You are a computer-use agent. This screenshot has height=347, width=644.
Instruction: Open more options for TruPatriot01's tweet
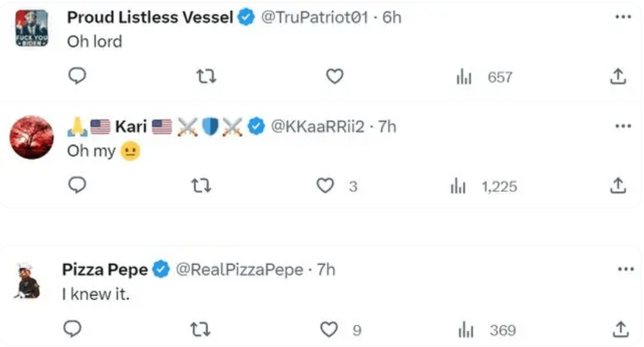[x=623, y=17]
